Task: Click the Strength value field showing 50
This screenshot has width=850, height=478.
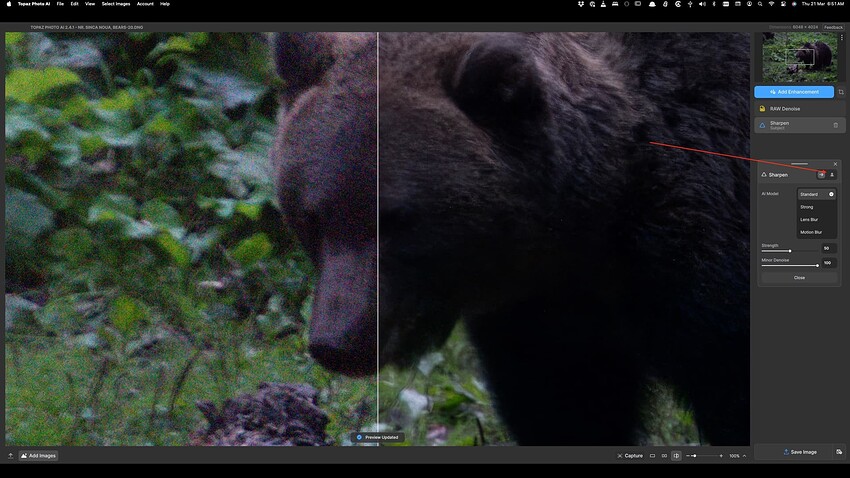Action: pyautogui.click(x=828, y=248)
